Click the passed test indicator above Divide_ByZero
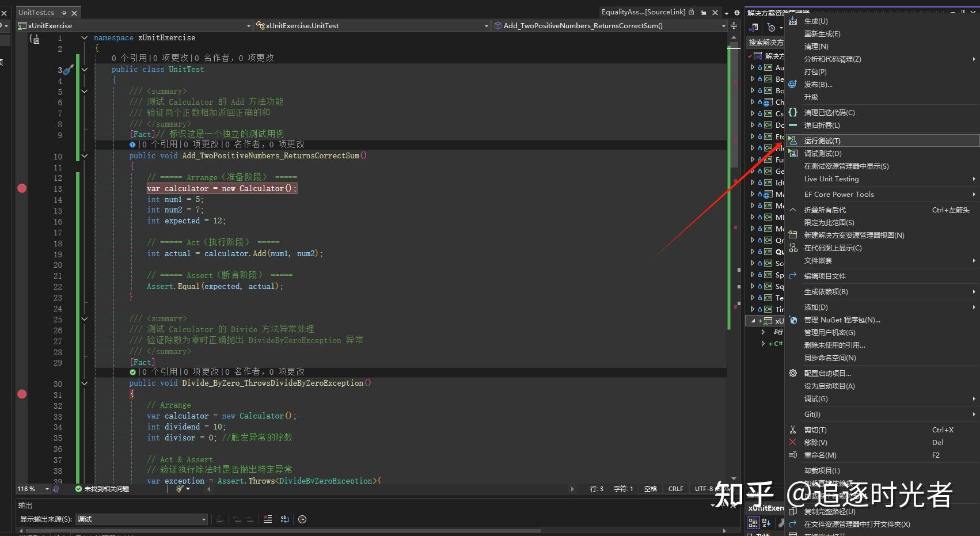Image resolution: width=980 pixels, height=536 pixels. click(132, 372)
